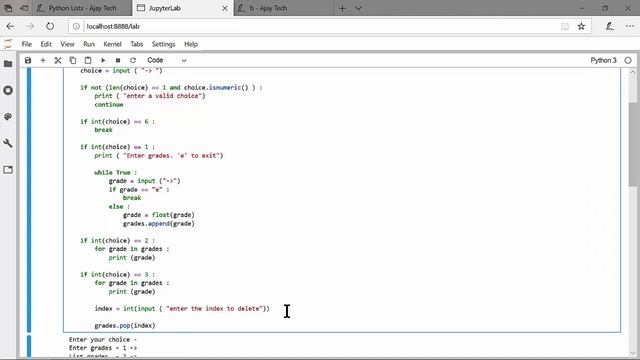640x360 pixels.
Task: Click the 'while True :' code line
Action: [x=116, y=172]
